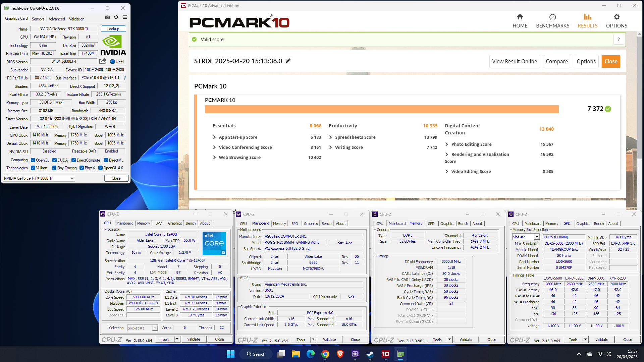644x362 pixels.
Task: Open CPU-Z taskbar icon
Action: point(355,354)
